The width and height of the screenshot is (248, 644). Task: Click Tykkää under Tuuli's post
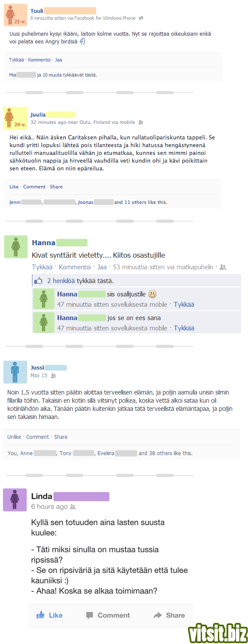click(16, 60)
